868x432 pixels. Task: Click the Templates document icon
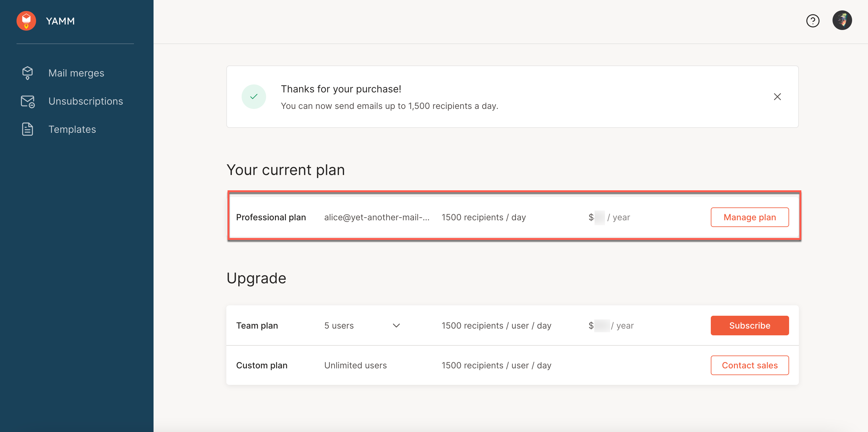pyautogui.click(x=27, y=129)
